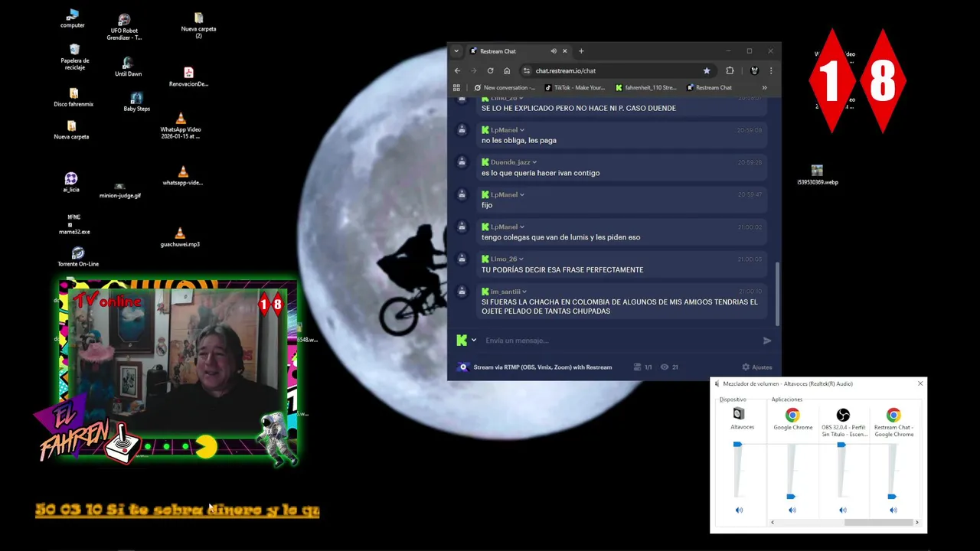
Task: Select whatsapp-vide VLC file icon
Action: 182,176
